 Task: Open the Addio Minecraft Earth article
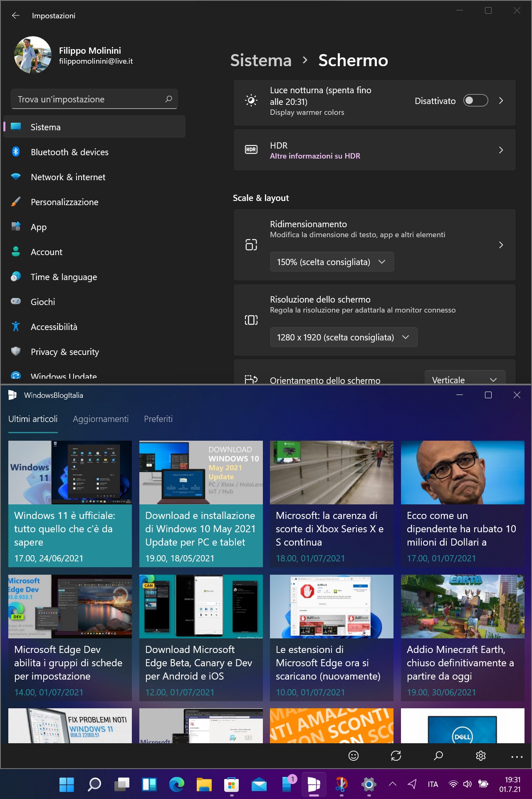tap(463, 638)
